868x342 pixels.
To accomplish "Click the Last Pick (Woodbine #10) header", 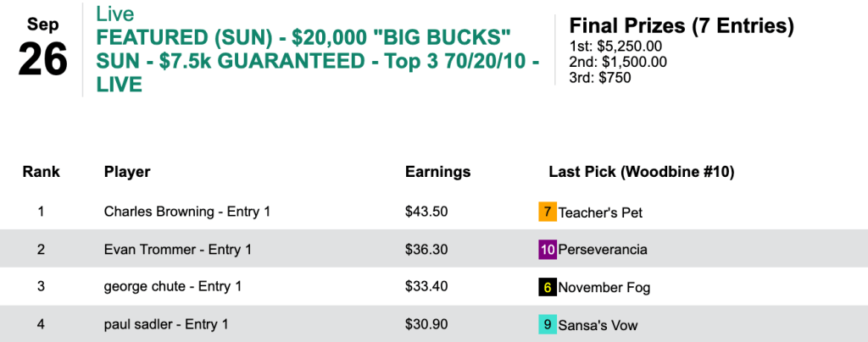I will point(641,172).
